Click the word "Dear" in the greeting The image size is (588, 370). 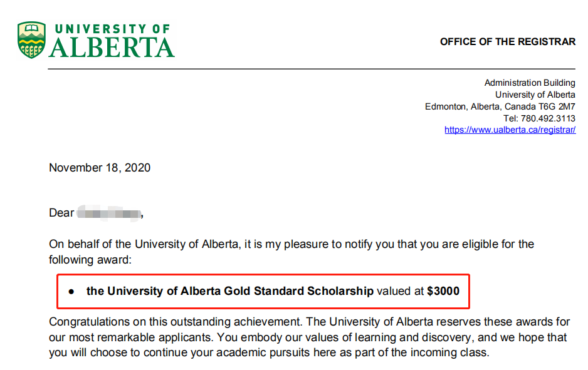(61, 213)
